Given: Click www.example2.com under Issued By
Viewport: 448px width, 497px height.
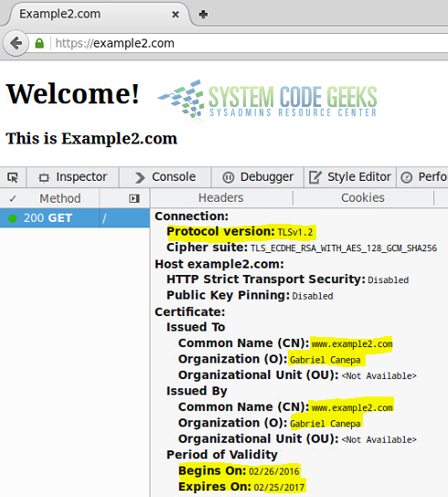Looking at the screenshot, I should (x=352, y=407).
